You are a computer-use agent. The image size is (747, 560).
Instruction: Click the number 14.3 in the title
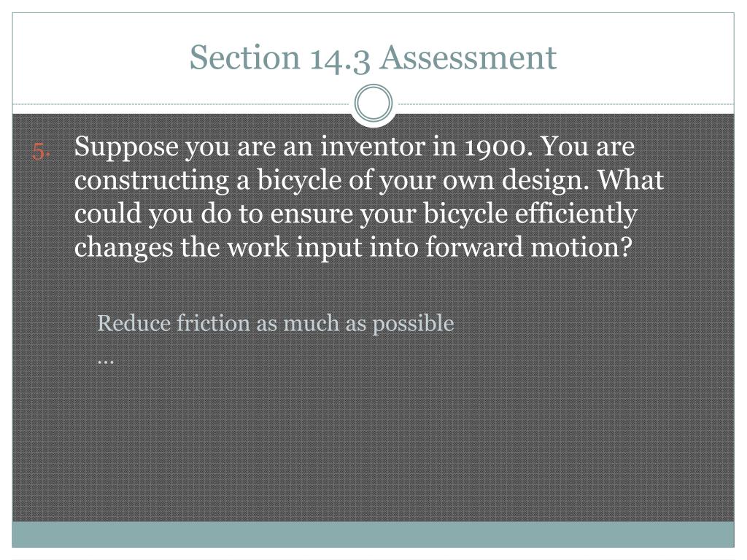click(340, 58)
